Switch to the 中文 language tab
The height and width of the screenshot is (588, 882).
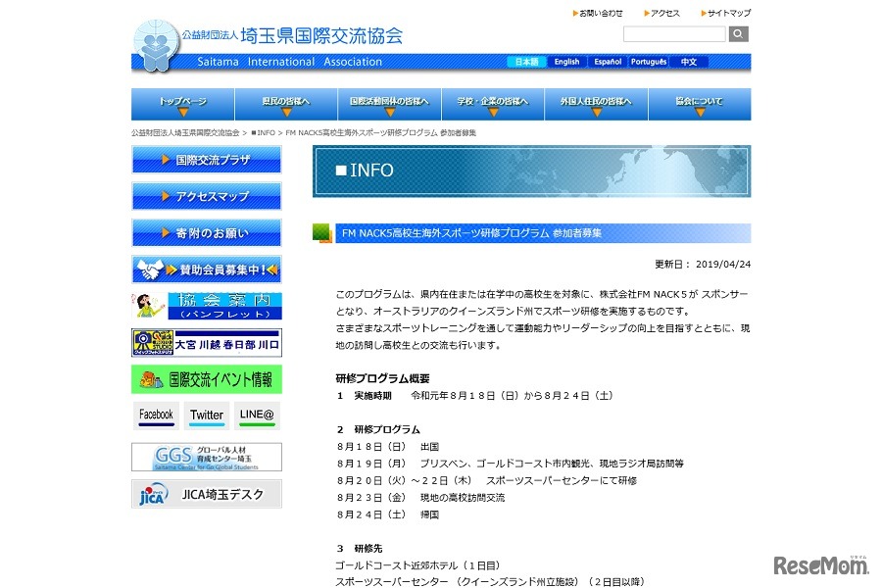point(689,61)
